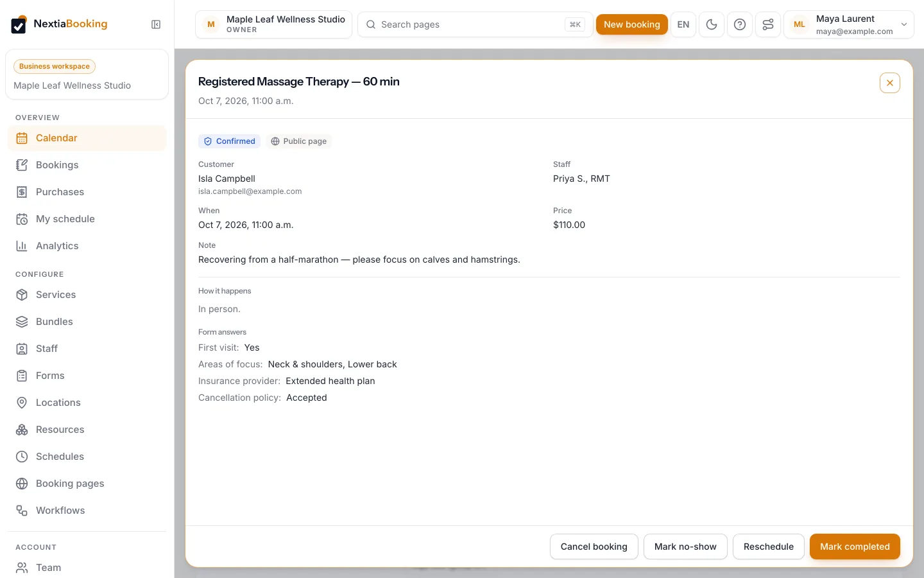The width and height of the screenshot is (924, 578).
Task: Expand Maya Laurent account menu
Action: pos(849,24)
